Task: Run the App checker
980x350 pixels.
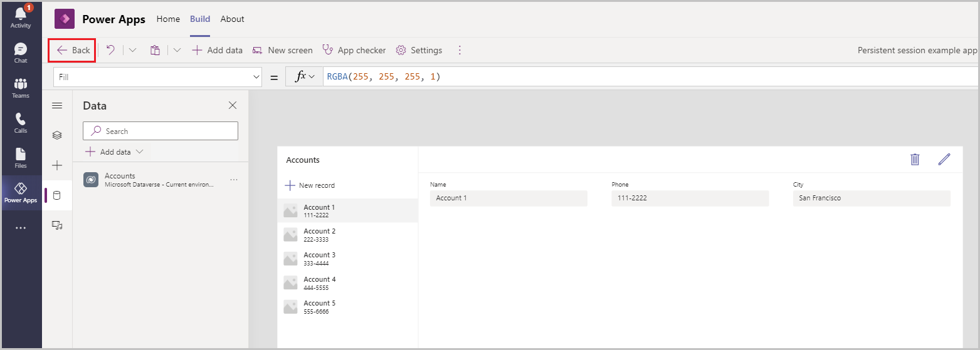Action: pos(354,50)
